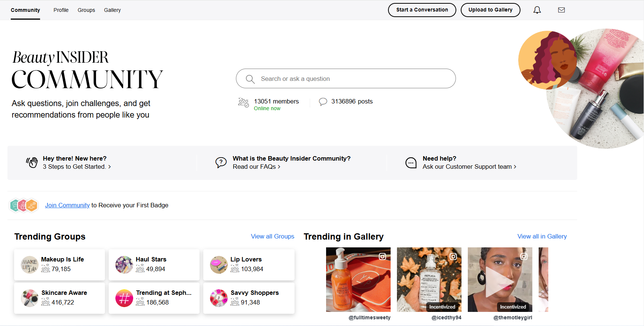Click the illustrated woman avatar image

click(x=548, y=60)
